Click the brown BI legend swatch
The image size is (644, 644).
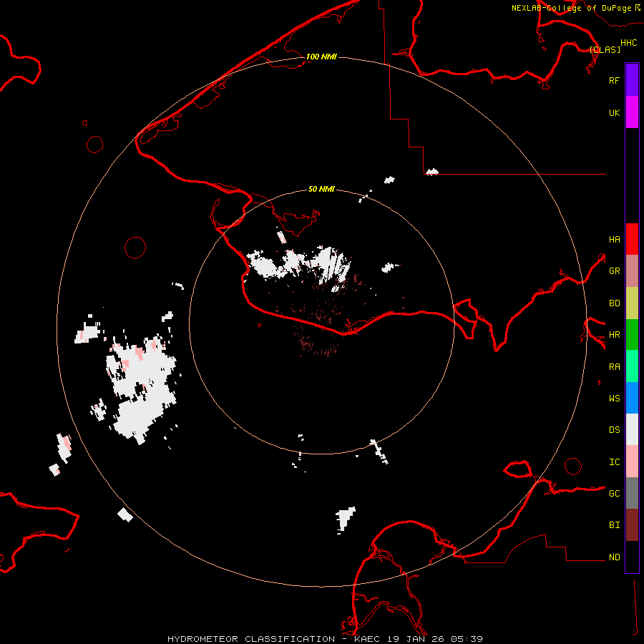pos(632,525)
